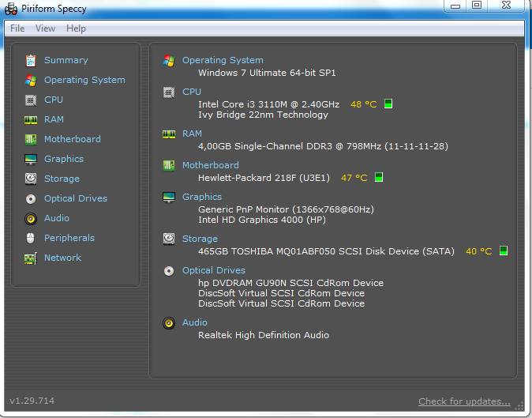Click the green CPU temperature indicator icon
The width and height of the screenshot is (532, 418).
(388, 104)
